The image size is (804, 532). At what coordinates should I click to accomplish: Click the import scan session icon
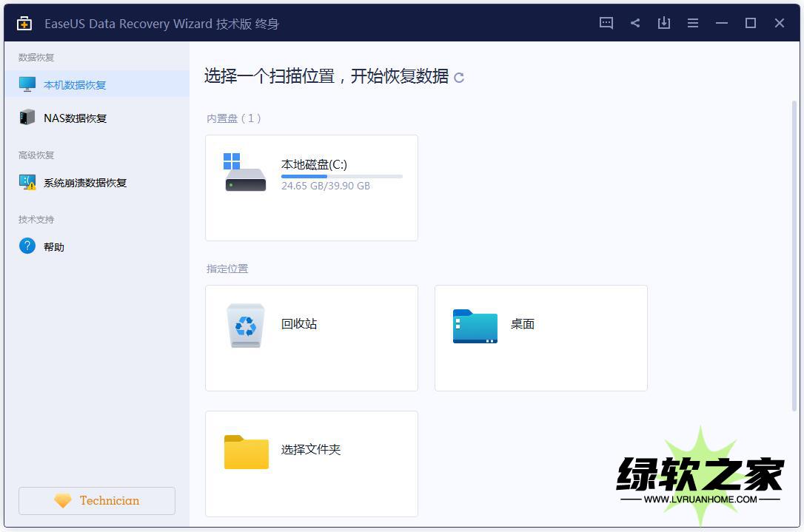pyautogui.click(x=664, y=23)
